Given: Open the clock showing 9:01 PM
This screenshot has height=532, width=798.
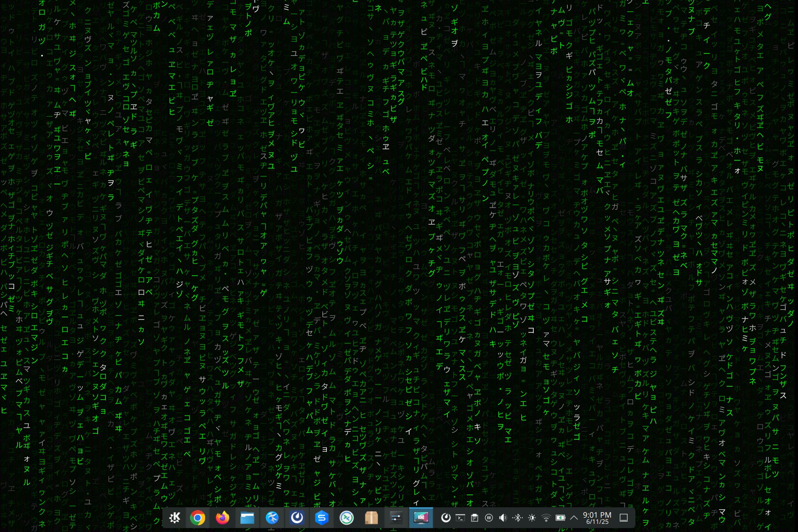Looking at the screenshot, I should tap(597, 518).
